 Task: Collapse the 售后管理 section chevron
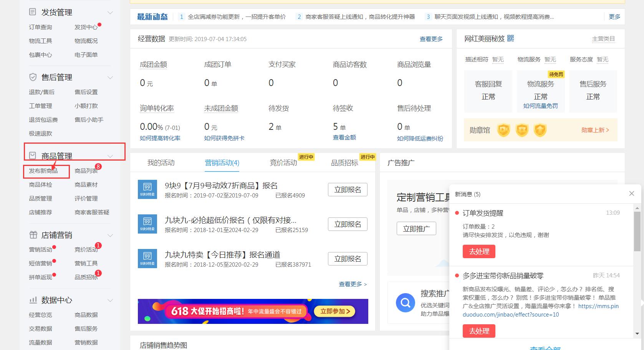(x=110, y=77)
